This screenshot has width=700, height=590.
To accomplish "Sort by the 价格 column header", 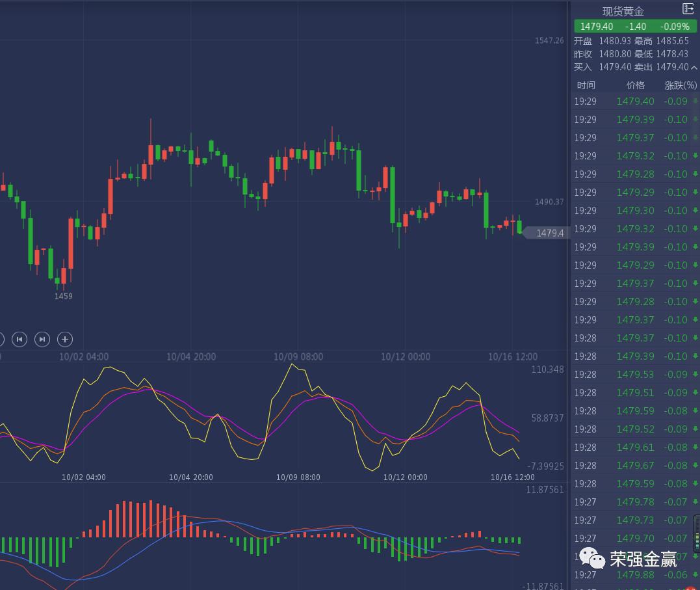I will [x=635, y=85].
